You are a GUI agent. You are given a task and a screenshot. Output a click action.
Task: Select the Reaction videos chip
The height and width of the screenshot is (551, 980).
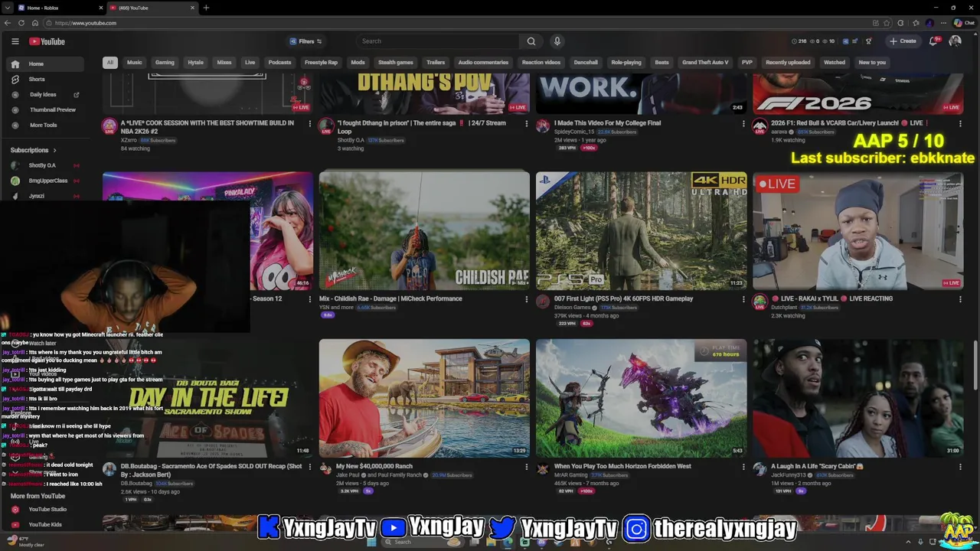point(541,63)
